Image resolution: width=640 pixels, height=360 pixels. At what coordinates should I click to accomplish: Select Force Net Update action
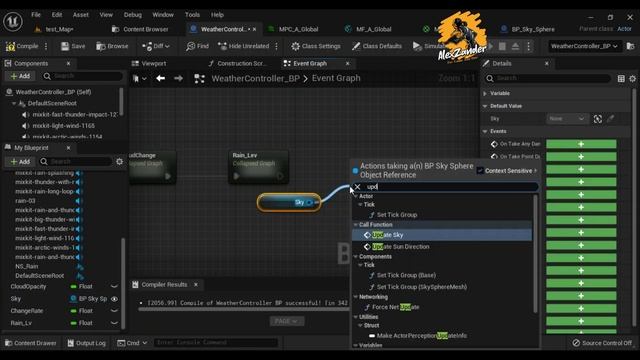click(395, 307)
